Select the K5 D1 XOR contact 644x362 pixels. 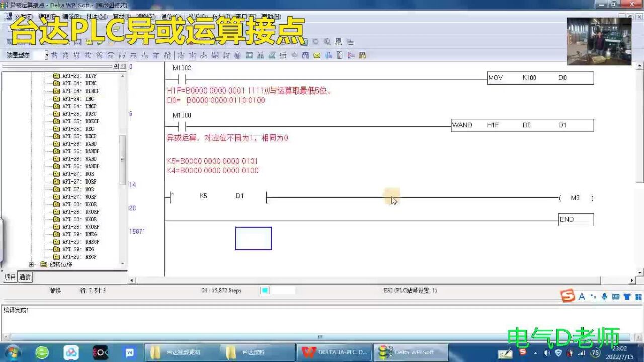pos(218,197)
